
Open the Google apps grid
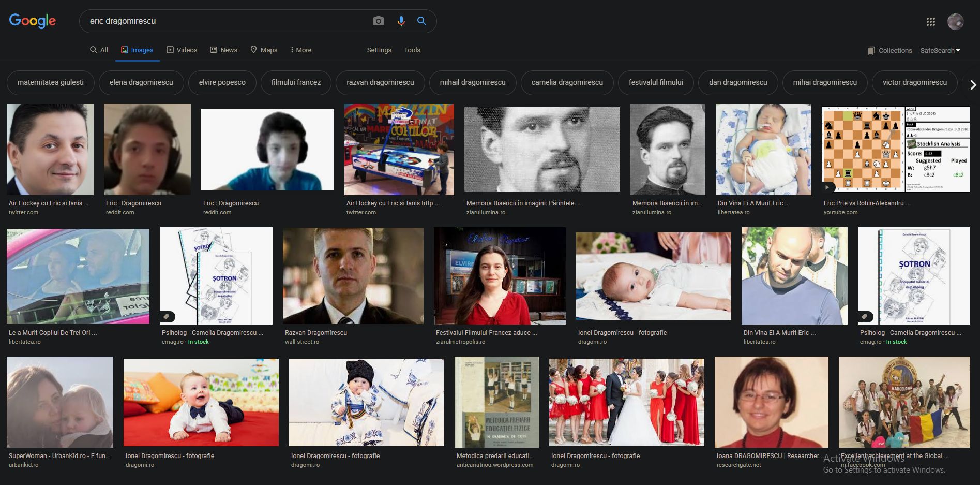click(x=930, y=22)
